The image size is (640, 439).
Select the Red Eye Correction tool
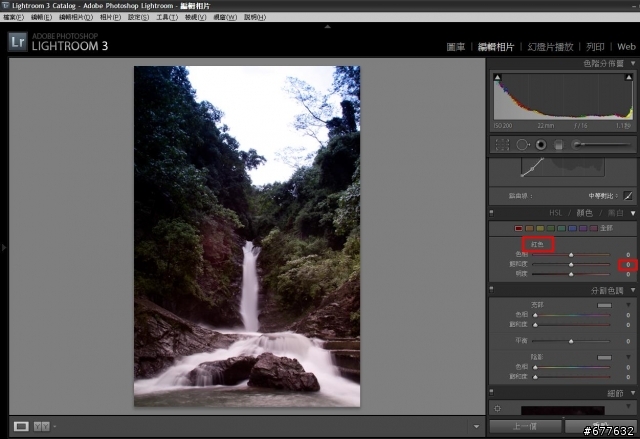click(541, 145)
